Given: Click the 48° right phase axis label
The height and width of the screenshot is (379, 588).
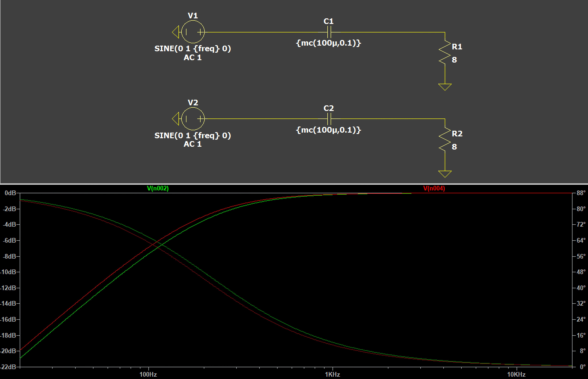Looking at the screenshot, I should click(581, 272).
